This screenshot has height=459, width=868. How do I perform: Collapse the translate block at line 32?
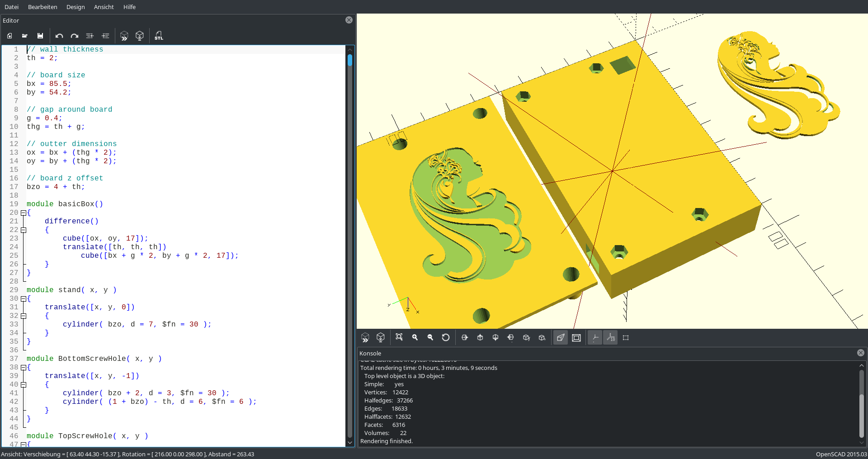(x=24, y=316)
